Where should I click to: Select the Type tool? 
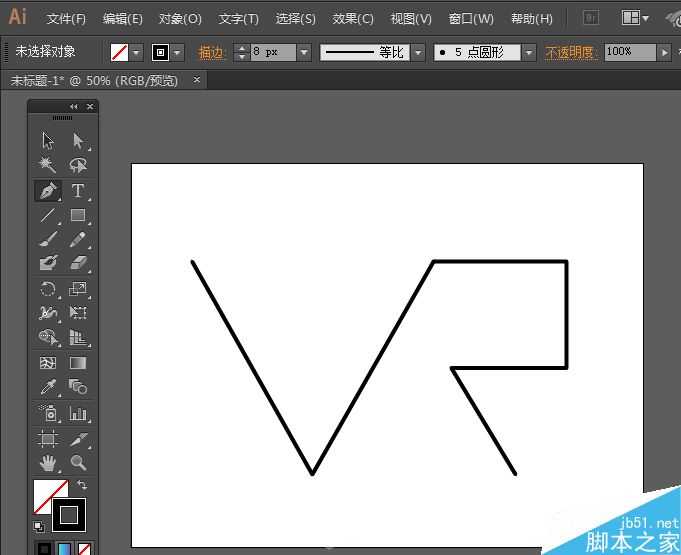[x=78, y=190]
